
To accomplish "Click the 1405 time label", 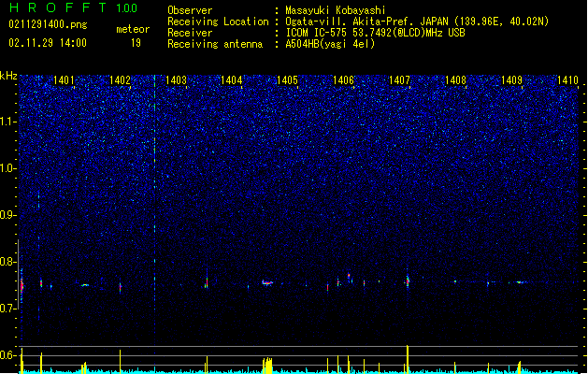I will [287, 80].
